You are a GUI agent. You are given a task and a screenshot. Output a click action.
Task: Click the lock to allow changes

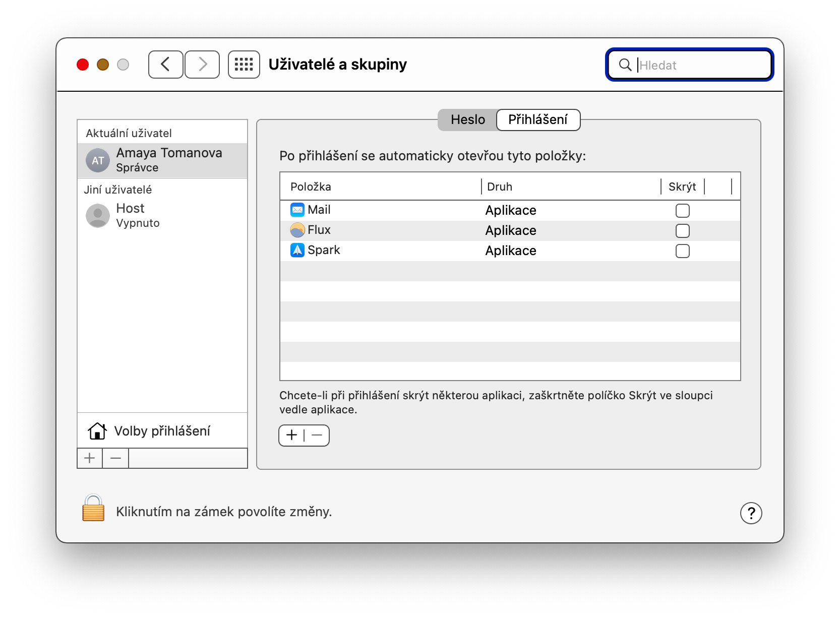click(93, 508)
